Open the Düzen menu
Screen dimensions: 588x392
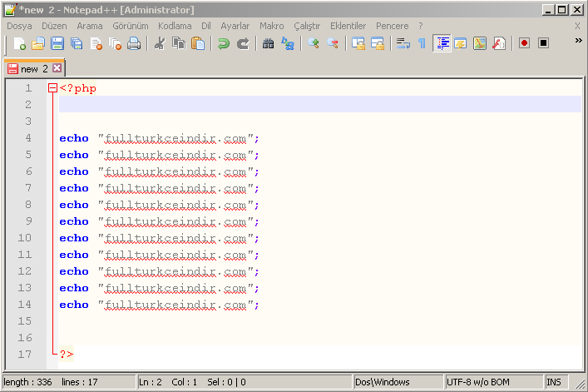pos(54,26)
